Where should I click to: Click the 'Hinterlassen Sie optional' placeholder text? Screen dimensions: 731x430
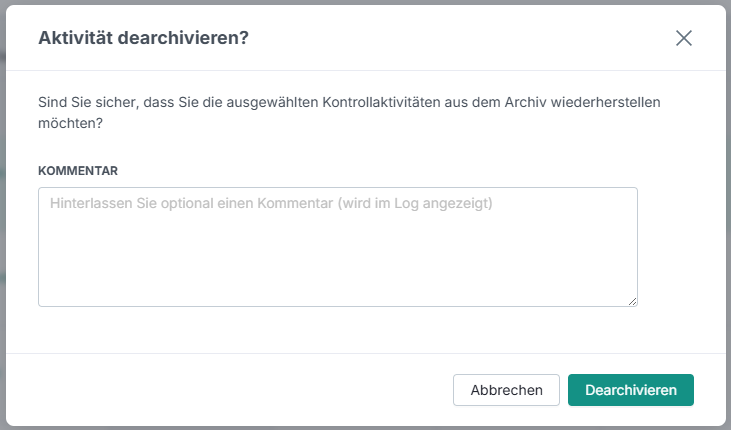271,203
